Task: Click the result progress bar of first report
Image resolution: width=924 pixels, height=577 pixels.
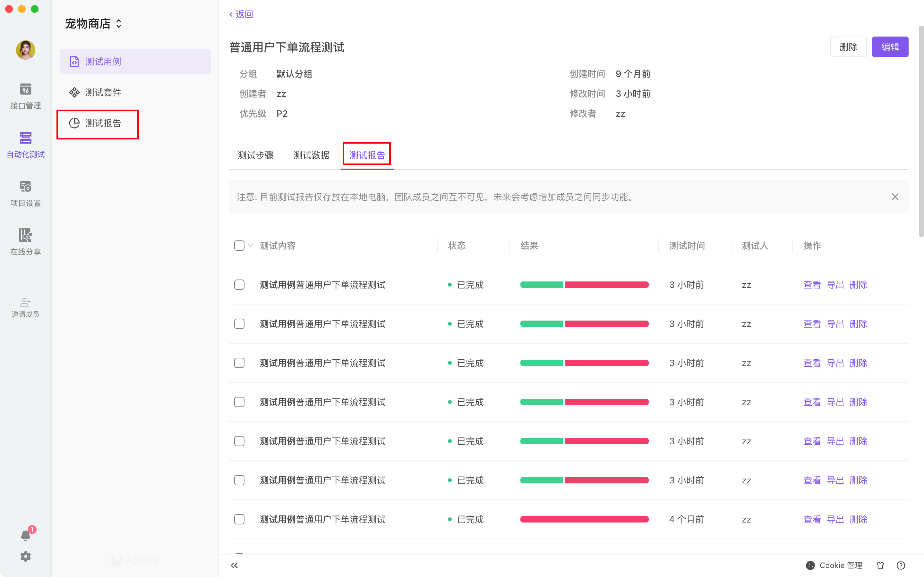Action: pos(584,285)
